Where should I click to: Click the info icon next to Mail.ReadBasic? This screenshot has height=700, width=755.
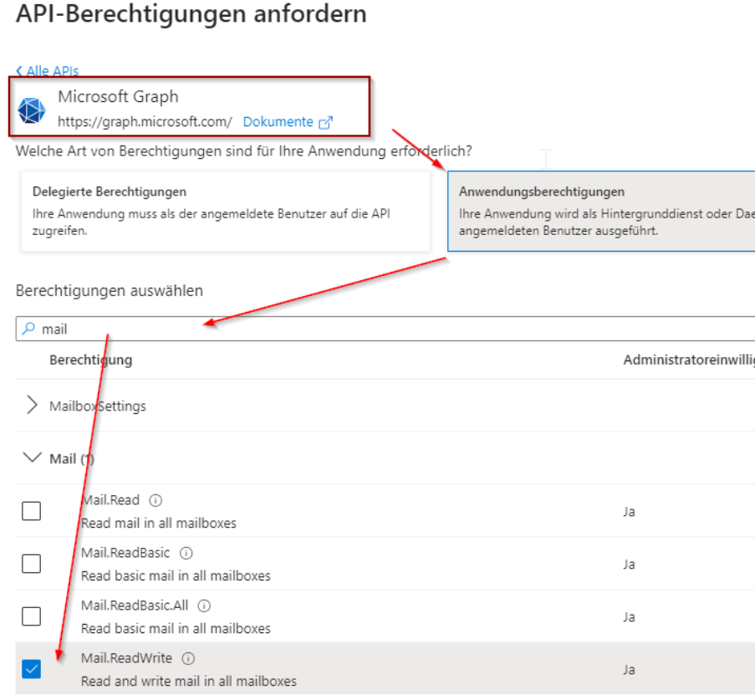[186, 553]
